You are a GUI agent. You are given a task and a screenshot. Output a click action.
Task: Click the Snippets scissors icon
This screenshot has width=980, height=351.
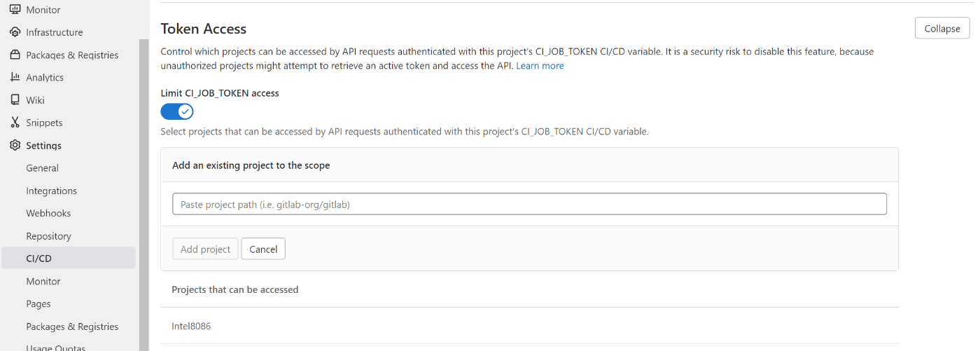click(x=15, y=123)
